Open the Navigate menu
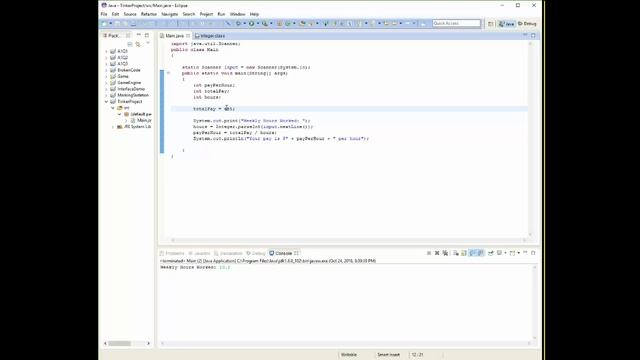Image resolution: width=640 pixels, height=360 pixels. tap(169, 14)
